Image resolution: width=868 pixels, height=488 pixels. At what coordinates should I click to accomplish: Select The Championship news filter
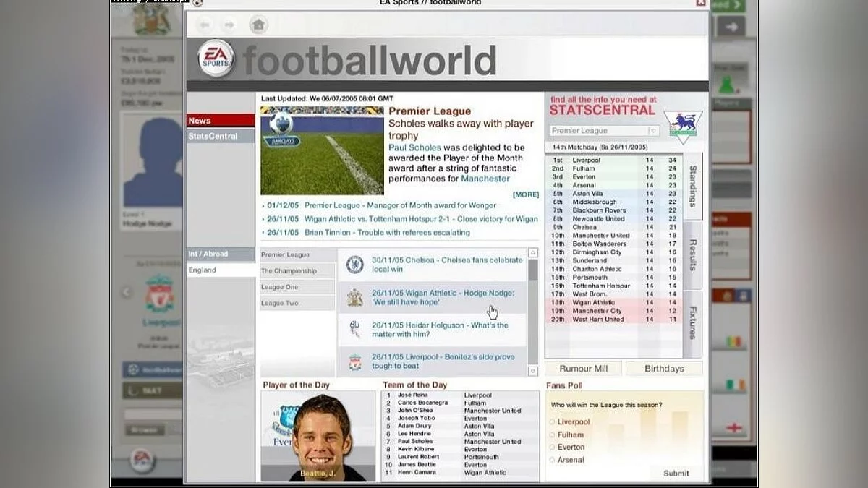(297, 271)
